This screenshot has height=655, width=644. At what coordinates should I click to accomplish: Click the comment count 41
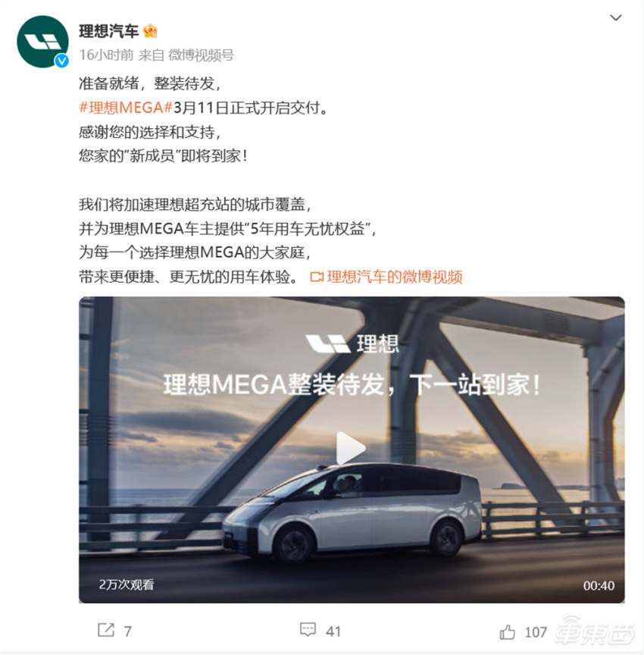coord(333,631)
